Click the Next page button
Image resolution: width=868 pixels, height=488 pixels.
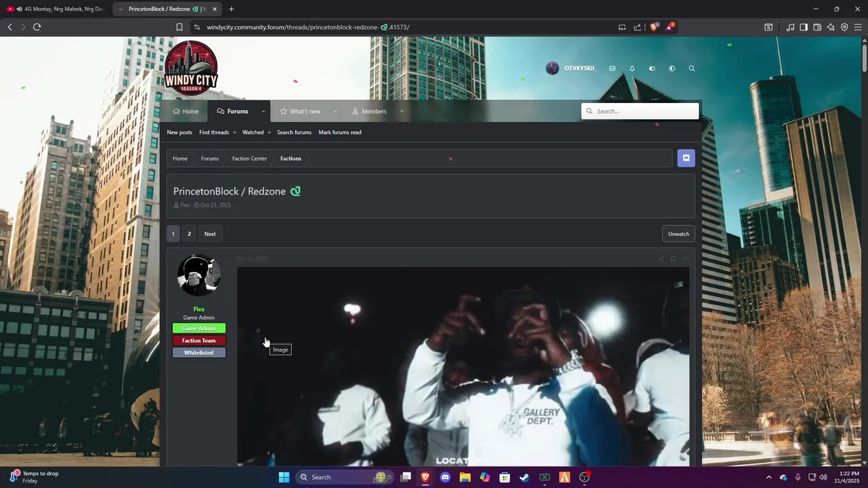210,234
